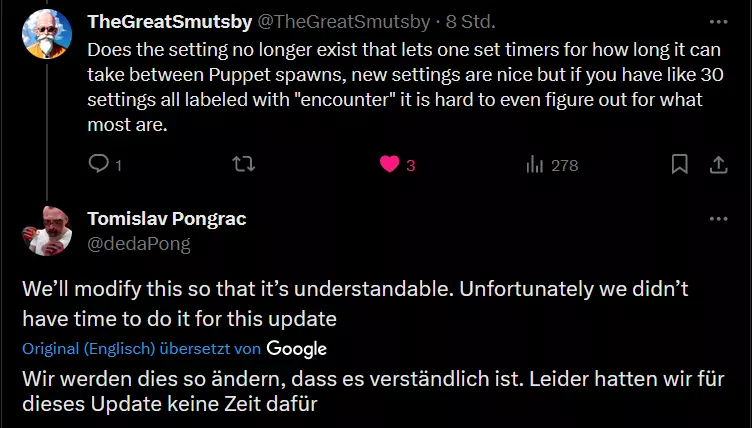The width and height of the screenshot is (752, 428).
Task: Click the Google logo
Action: coord(297,348)
